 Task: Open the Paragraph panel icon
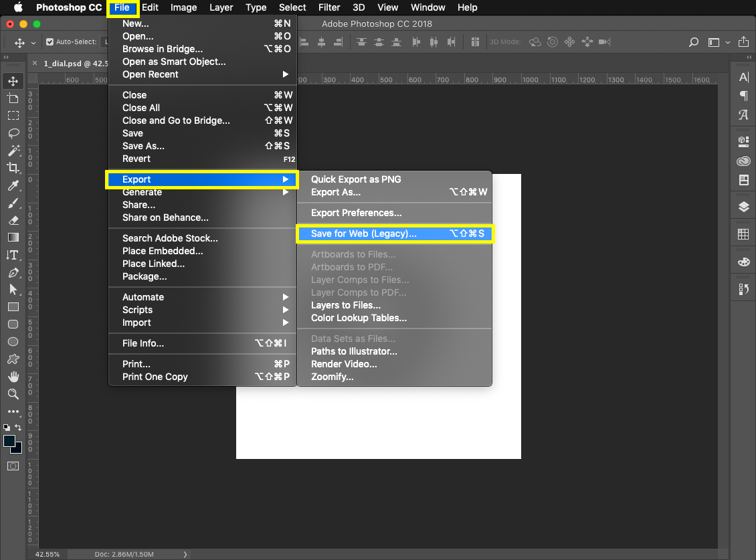coord(743,96)
